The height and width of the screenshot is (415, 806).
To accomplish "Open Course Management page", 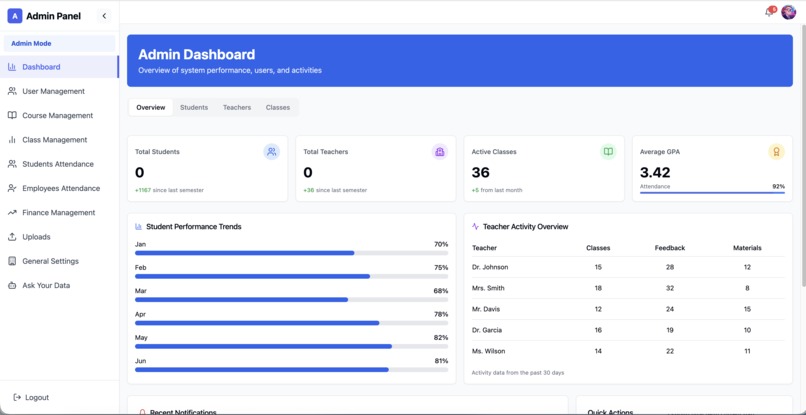I will tap(59, 115).
